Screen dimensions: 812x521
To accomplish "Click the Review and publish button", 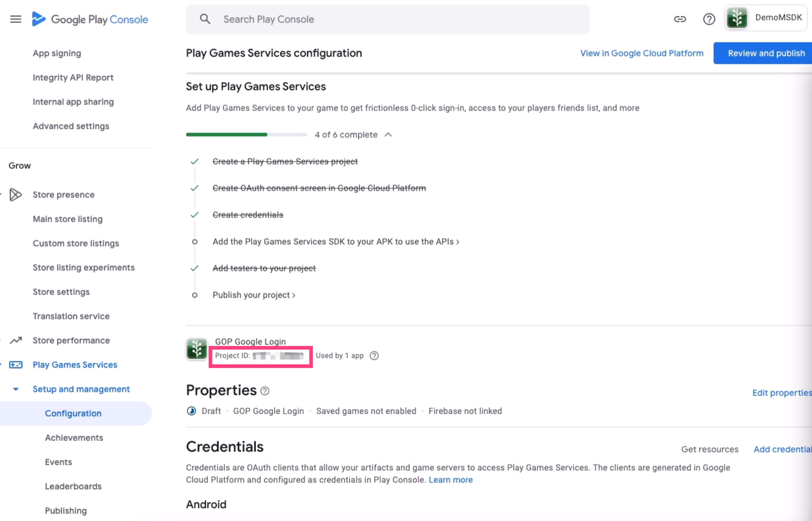I will 766,53.
